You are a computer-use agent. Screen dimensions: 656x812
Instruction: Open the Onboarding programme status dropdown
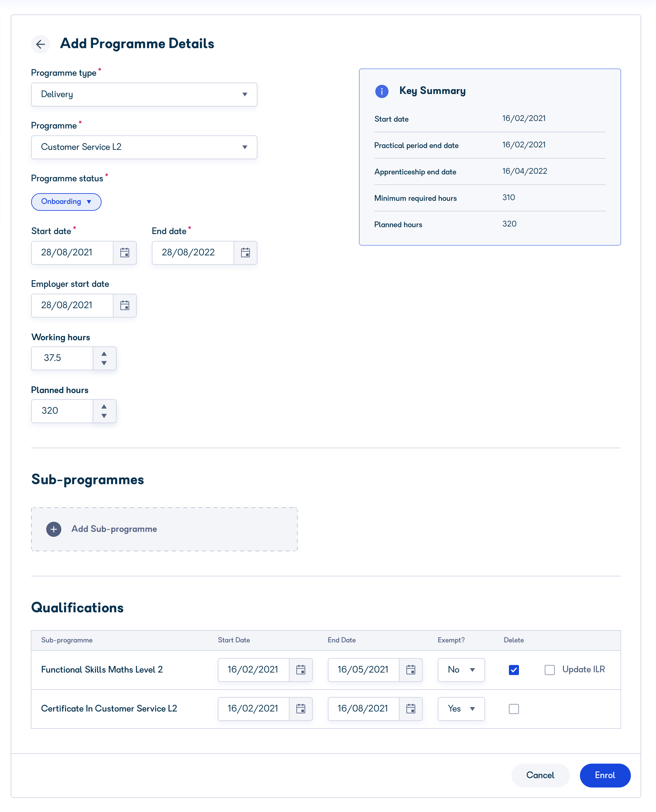coord(66,202)
